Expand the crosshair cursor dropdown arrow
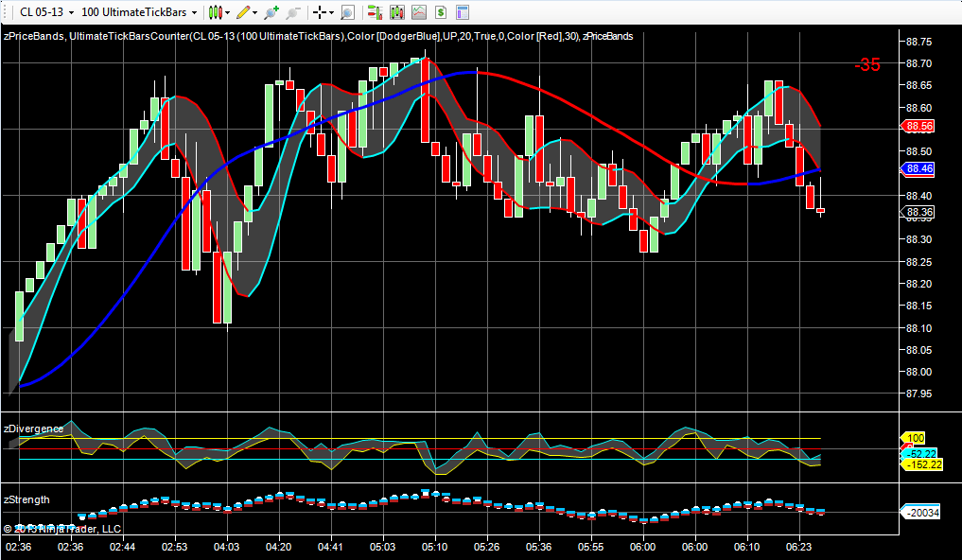Image resolution: width=962 pixels, height=560 pixels. [331, 13]
